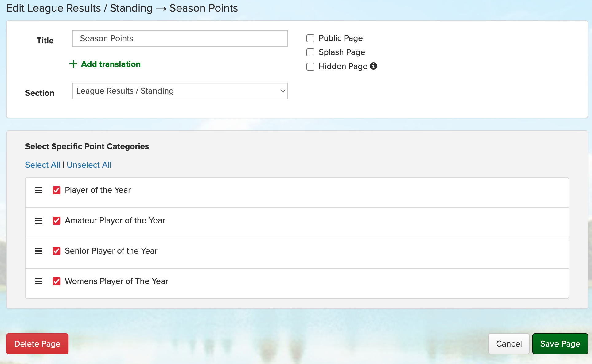592x364 pixels.
Task: Click the info icon next to Hidden Page
Action: (x=373, y=66)
